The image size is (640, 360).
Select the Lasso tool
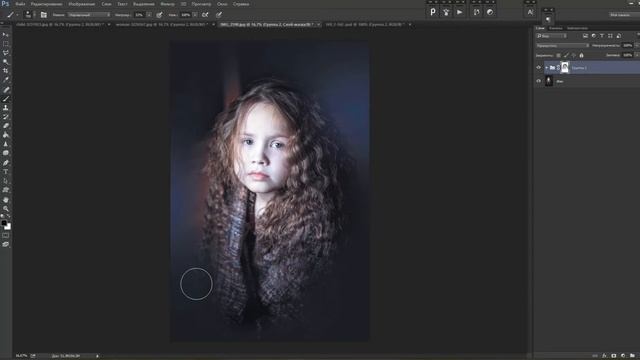6,53
